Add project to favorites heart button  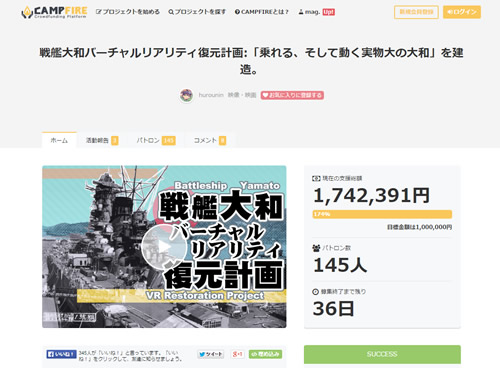click(x=292, y=95)
